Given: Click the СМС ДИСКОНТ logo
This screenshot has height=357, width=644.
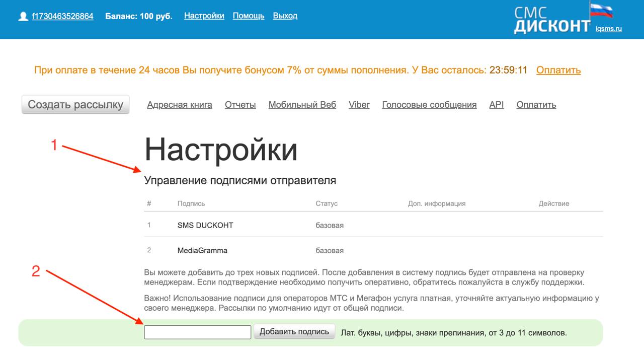Looking at the screenshot, I should click(551, 20).
